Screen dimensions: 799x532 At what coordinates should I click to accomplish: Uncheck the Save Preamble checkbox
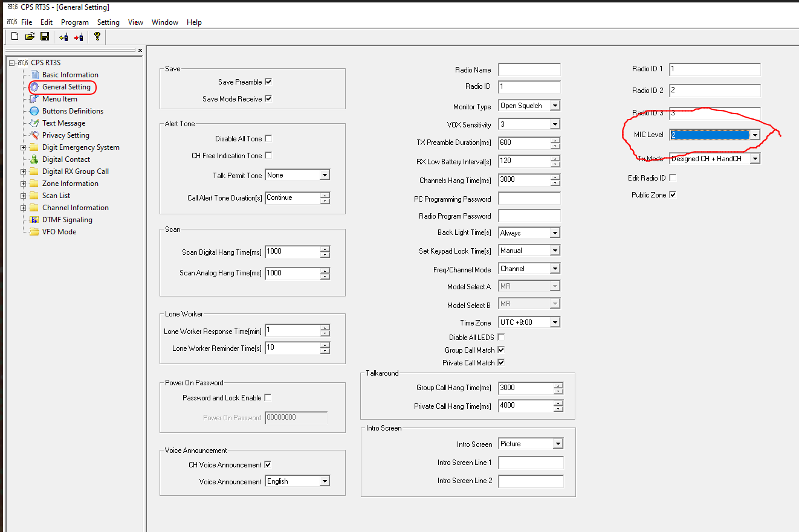pyautogui.click(x=268, y=82)
